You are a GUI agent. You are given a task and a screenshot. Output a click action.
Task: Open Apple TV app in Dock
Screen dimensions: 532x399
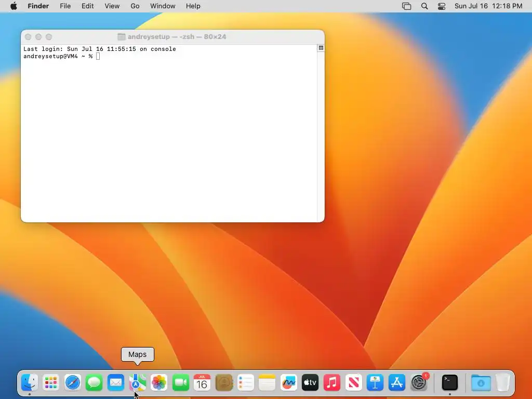tap(310, 383)
